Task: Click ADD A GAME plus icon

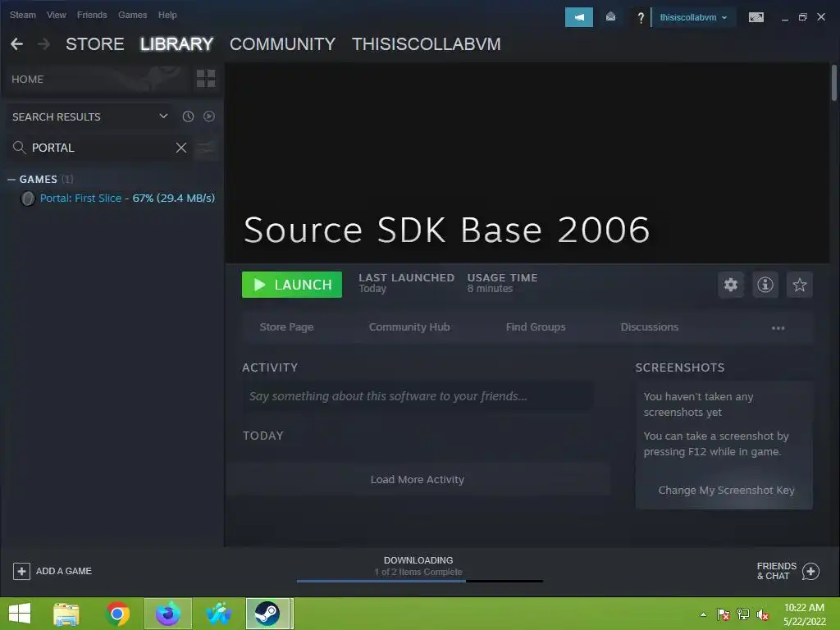Action: tap(21, 571)
